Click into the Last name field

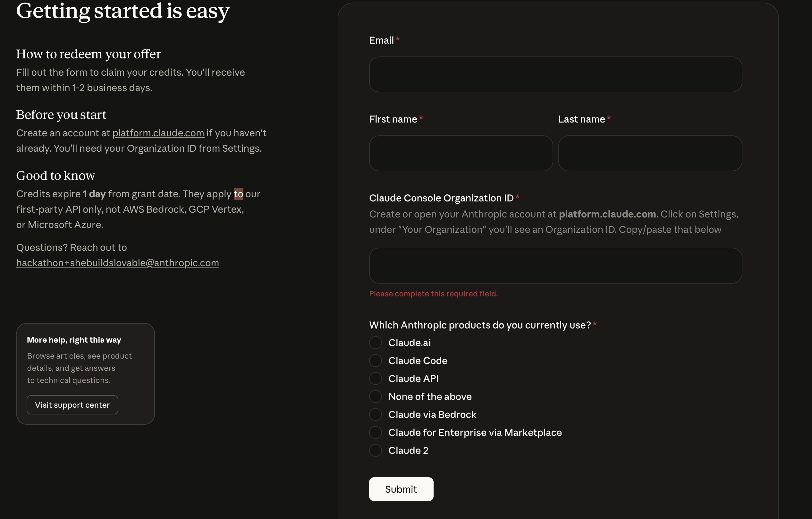[650, 153]
